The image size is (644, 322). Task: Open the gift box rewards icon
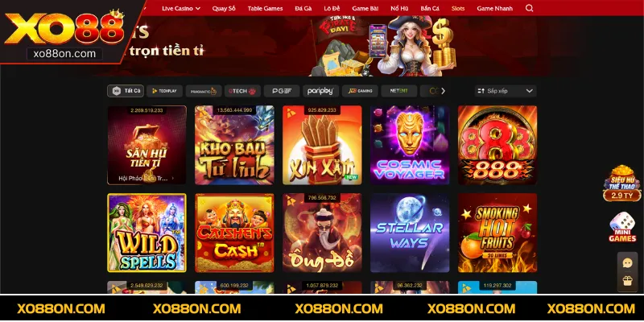point(627,281)
